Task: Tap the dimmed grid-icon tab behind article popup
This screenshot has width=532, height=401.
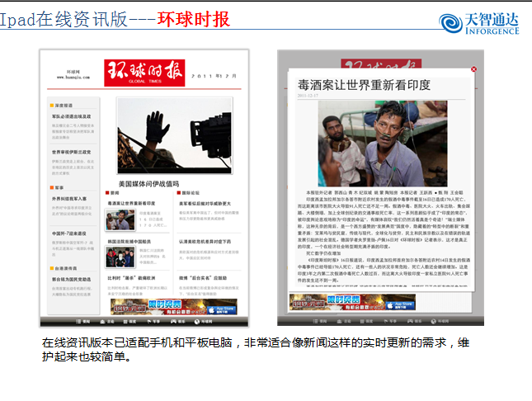Action: (367, 321)
